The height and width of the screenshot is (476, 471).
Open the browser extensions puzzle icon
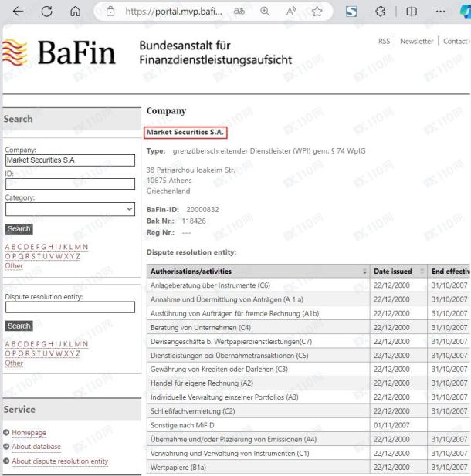[x=380, y=12]
